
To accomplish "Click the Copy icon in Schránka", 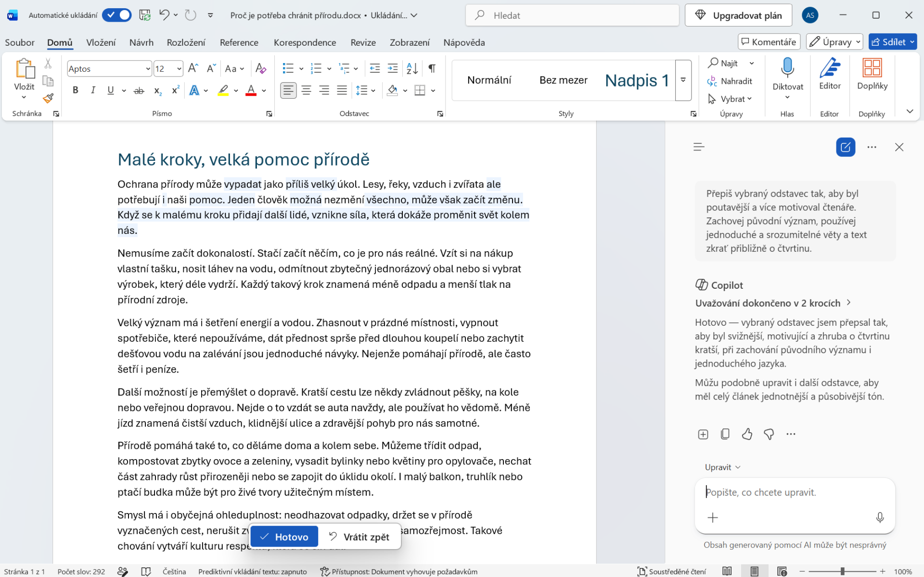I will [48, 81].
